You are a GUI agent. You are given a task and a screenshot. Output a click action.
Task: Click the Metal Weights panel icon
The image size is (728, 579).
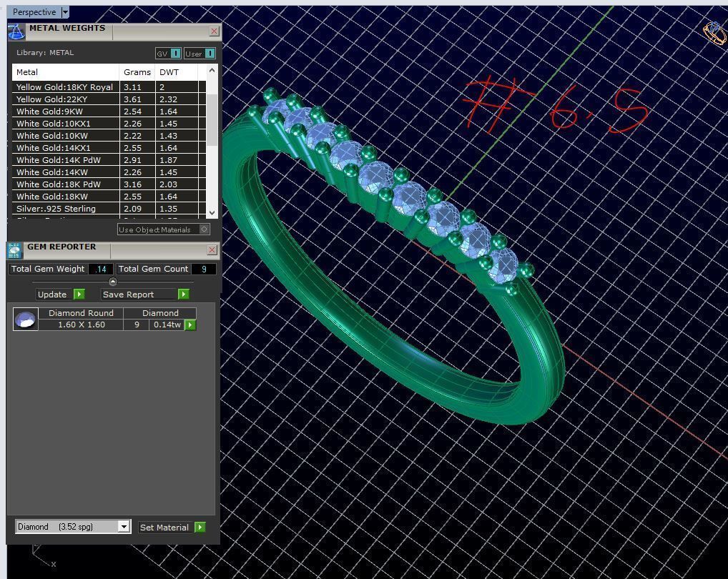[x=16, y=32]
